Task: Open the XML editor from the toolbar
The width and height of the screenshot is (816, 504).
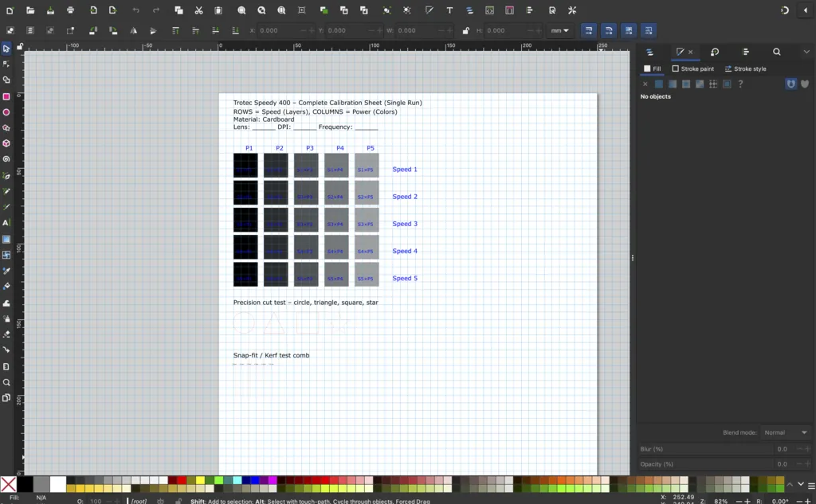Action: coord(490,10)
